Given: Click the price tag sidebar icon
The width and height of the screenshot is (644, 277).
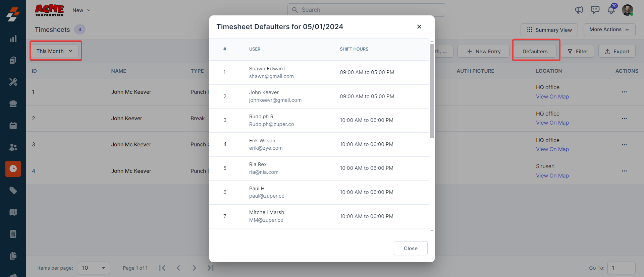Looking at the screenshot, I should [x=13, y=191].
